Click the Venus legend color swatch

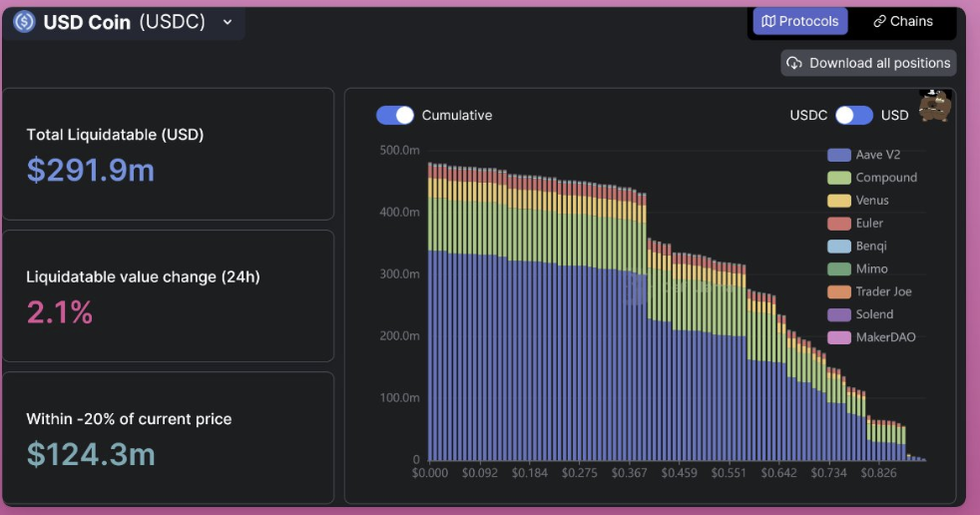(838, 201)
